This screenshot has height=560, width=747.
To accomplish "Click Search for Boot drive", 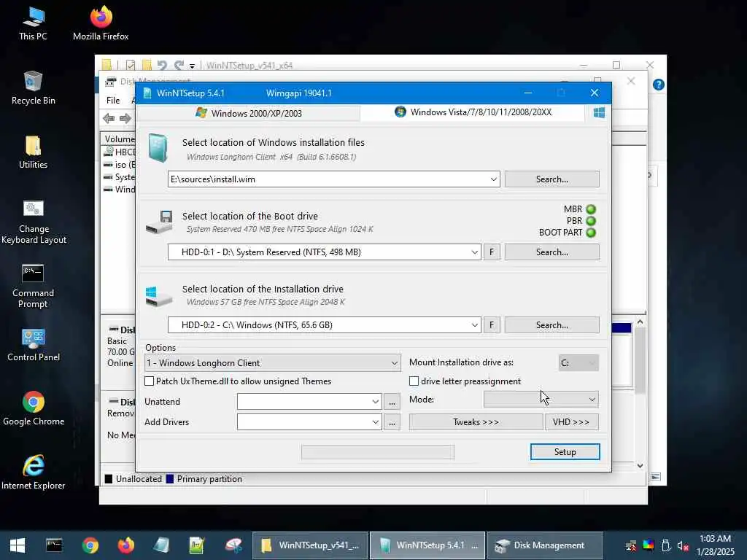I will [551, 252].
